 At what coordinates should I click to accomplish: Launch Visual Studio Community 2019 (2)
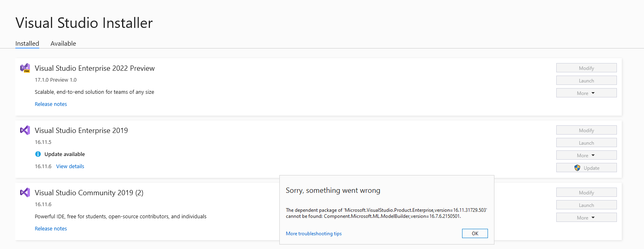586,205
